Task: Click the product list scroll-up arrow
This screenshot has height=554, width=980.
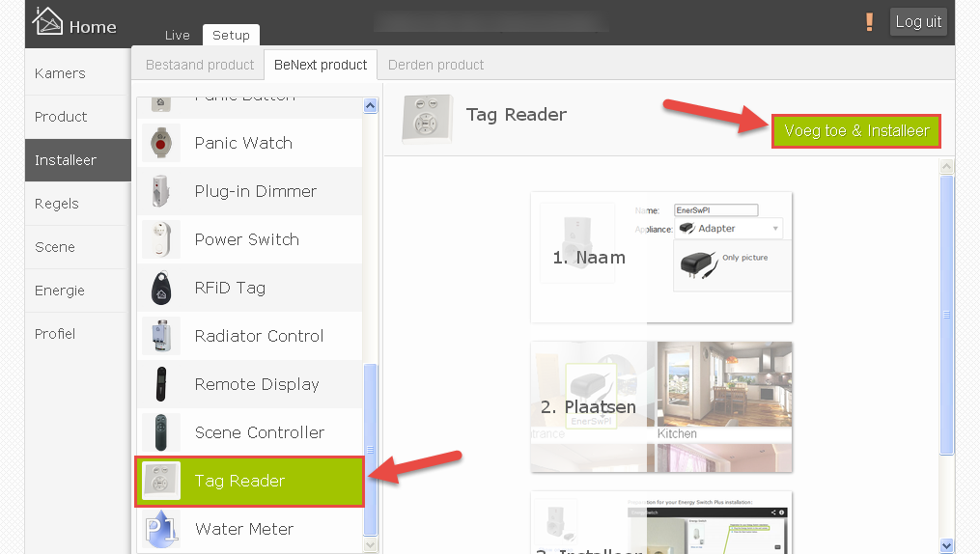Action: 371,106
